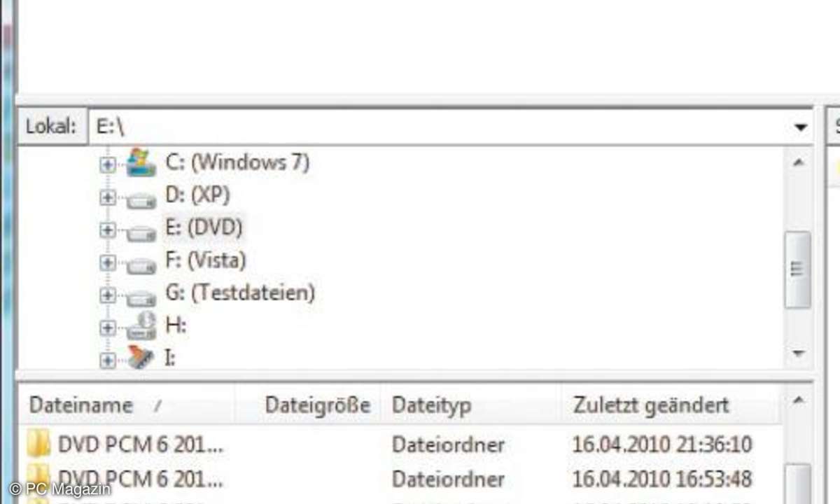Expand the G: (Testdateien) tree node

point(107,295)
